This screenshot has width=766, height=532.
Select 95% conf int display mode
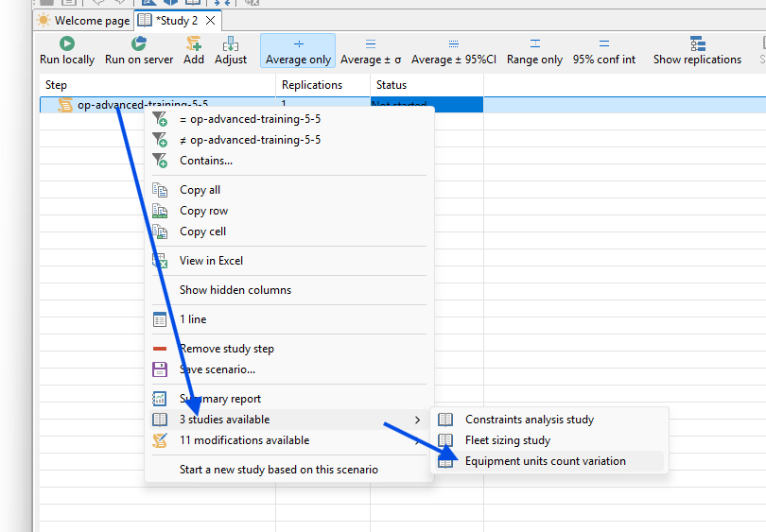pos(604,51)
